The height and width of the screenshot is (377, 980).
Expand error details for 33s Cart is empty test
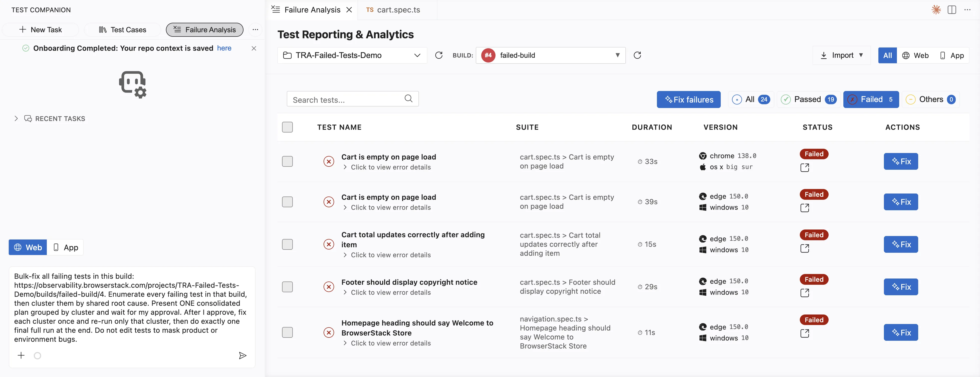point(387,167)
